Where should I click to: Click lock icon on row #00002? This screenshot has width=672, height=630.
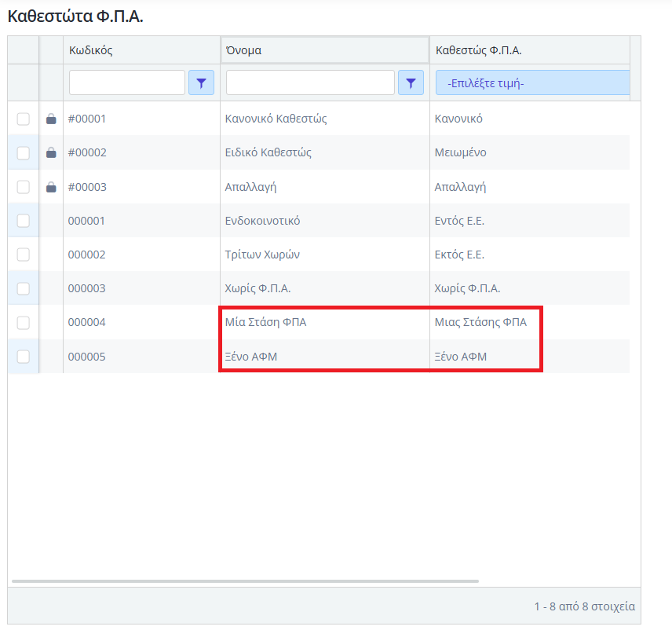point(51,153)
